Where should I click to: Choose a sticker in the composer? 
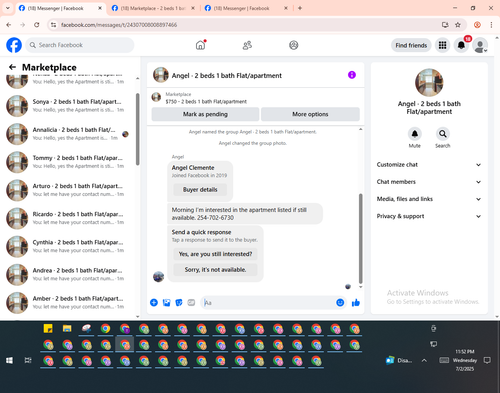click(179, 303)
